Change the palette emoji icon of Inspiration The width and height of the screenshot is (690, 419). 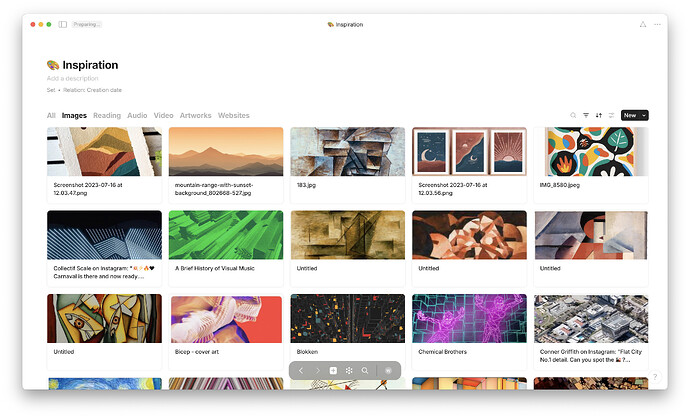[x=53, y=65]
